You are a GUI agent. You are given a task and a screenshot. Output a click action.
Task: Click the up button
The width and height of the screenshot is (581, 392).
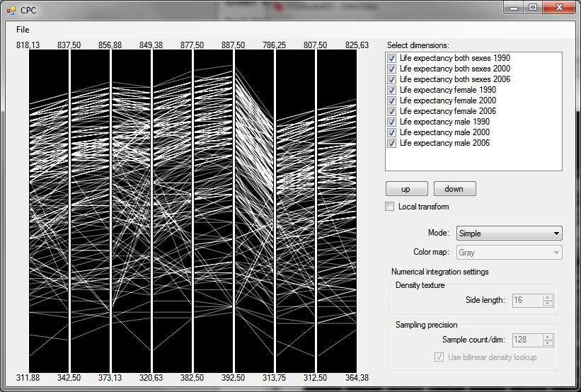coord(406,189)
